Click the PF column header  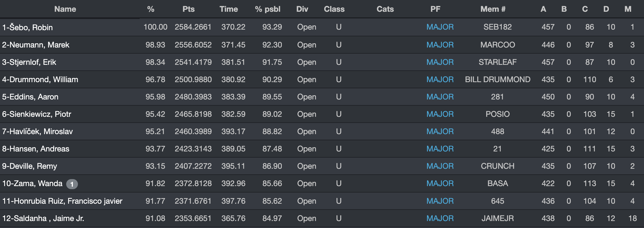(435, 9)
